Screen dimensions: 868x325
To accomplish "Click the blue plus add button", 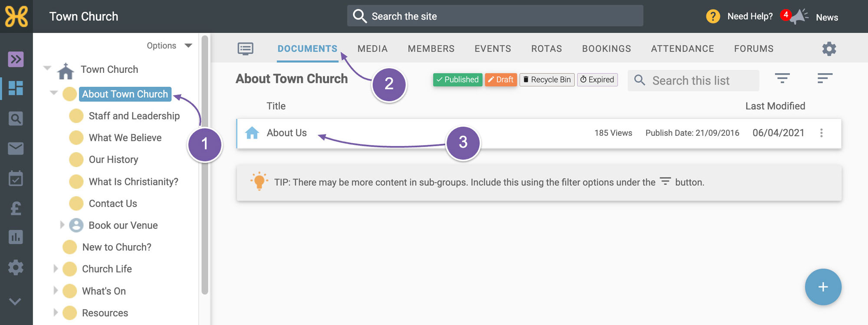I will 823,287.
